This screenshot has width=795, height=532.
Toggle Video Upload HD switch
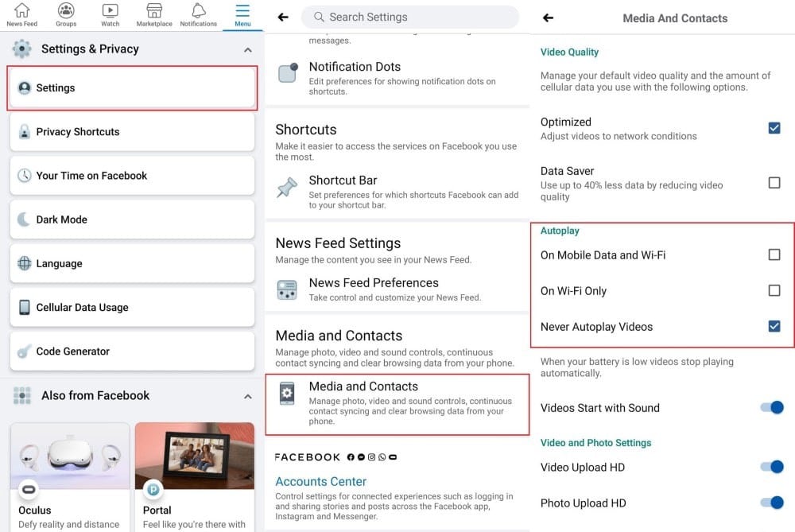[x=772, y=467]
